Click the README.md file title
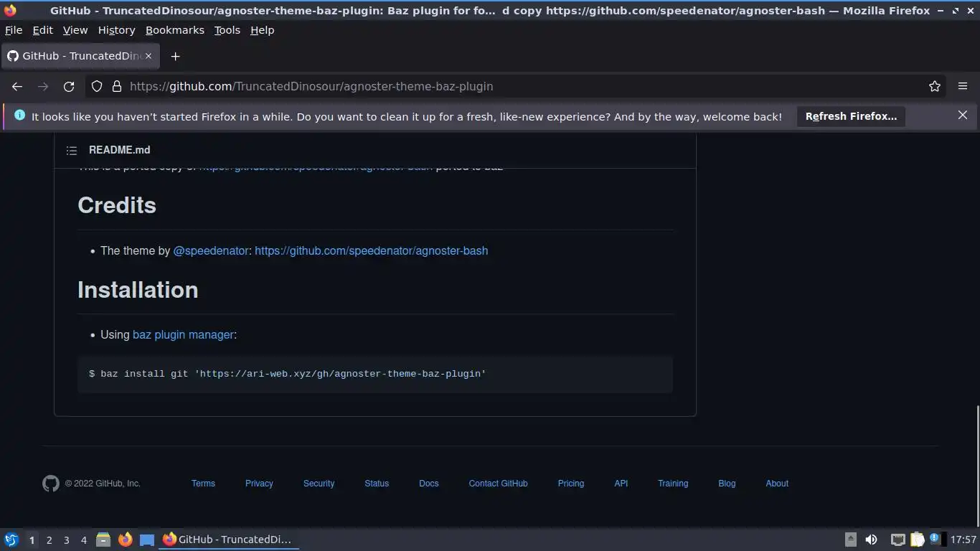This screenshot has height=551, width=980. (119, 150)
